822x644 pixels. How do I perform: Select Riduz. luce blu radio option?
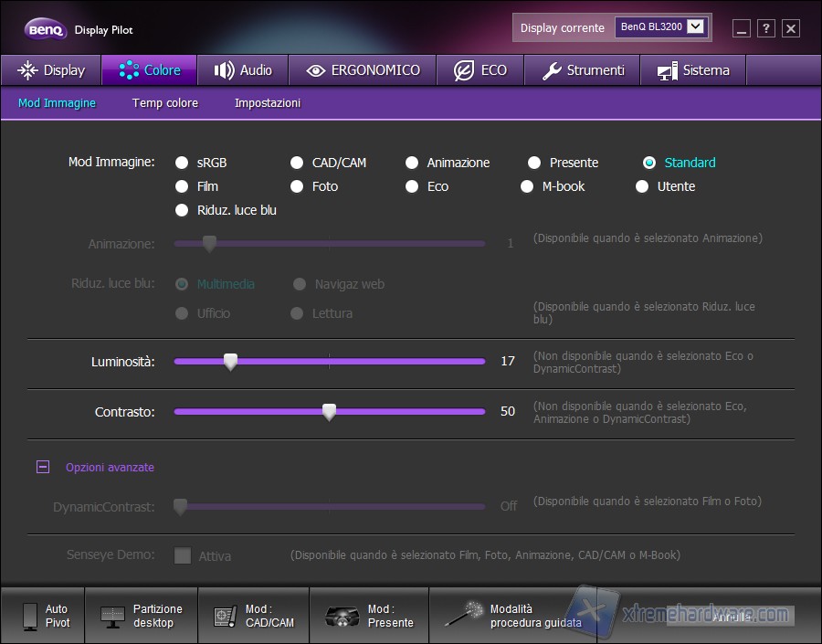pos(183,210)
